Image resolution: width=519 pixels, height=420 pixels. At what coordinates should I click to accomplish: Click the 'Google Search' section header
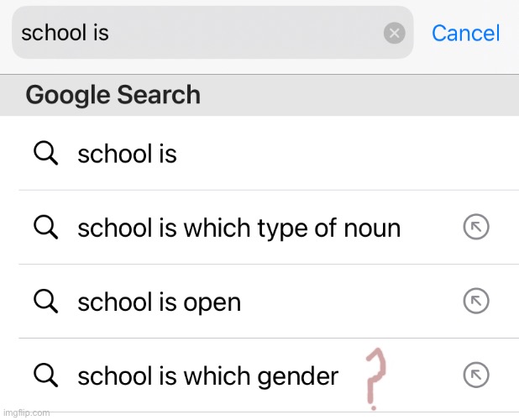point(113,94)
